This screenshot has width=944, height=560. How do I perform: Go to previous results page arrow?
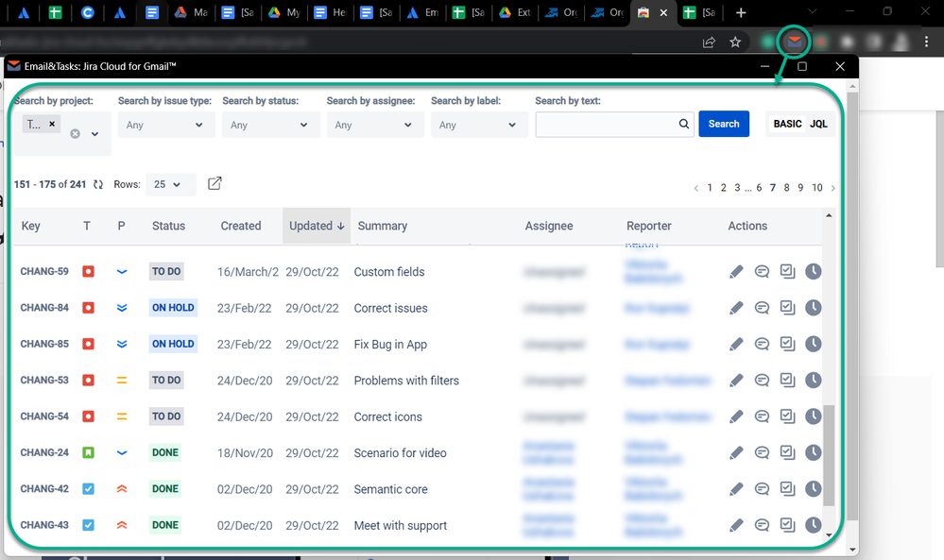[x=696, y=188]
